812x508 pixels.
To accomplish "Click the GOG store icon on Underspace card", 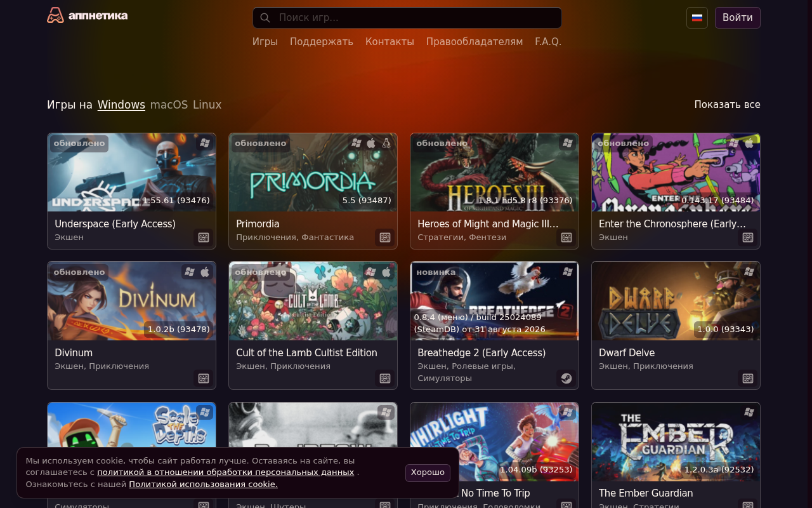I will pyautogui.click(x=204, y=237).
